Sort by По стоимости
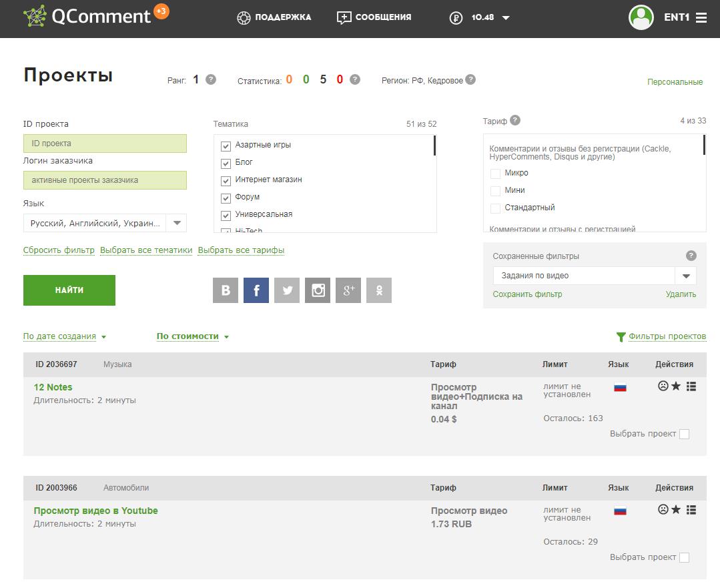 188,336
